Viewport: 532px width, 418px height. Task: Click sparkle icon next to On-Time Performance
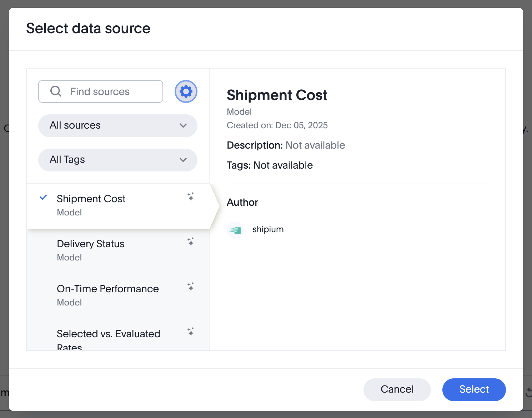191,287
